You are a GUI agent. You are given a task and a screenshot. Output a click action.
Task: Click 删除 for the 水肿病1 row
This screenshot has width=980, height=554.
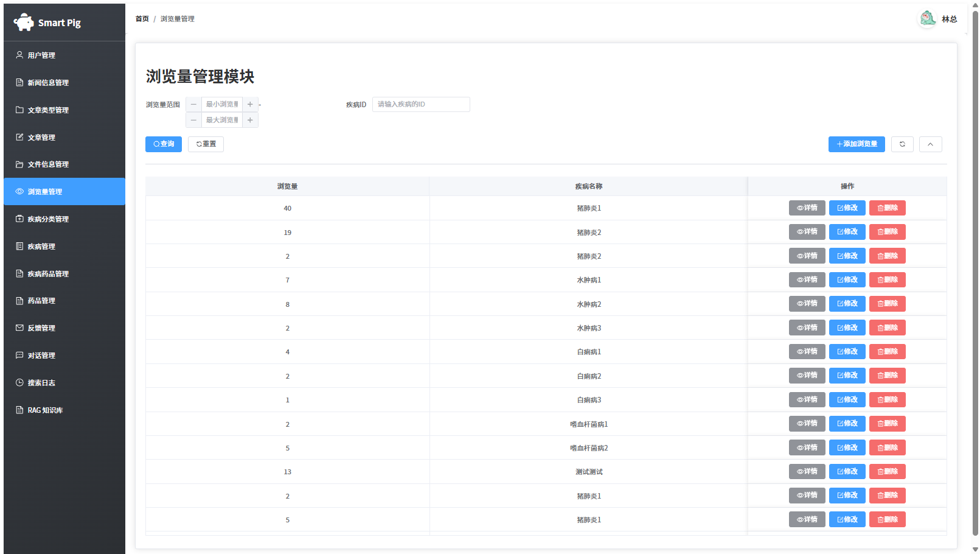888,279
